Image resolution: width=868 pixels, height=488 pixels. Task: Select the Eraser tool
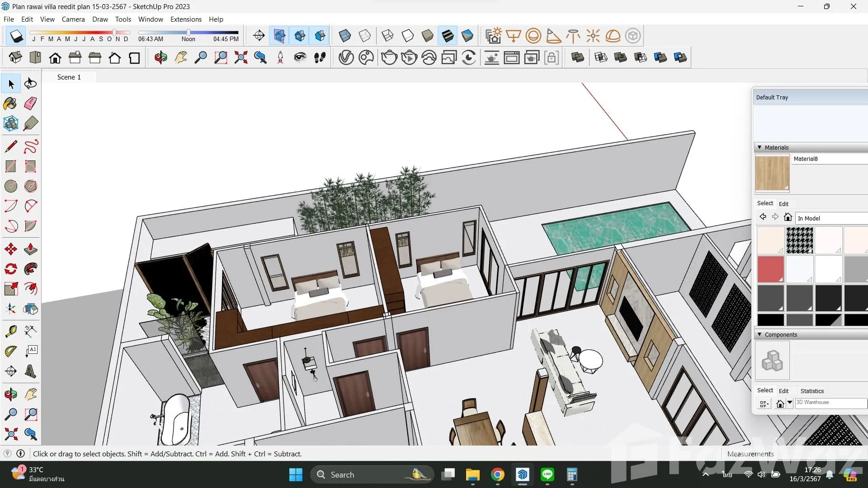point(30,103)
